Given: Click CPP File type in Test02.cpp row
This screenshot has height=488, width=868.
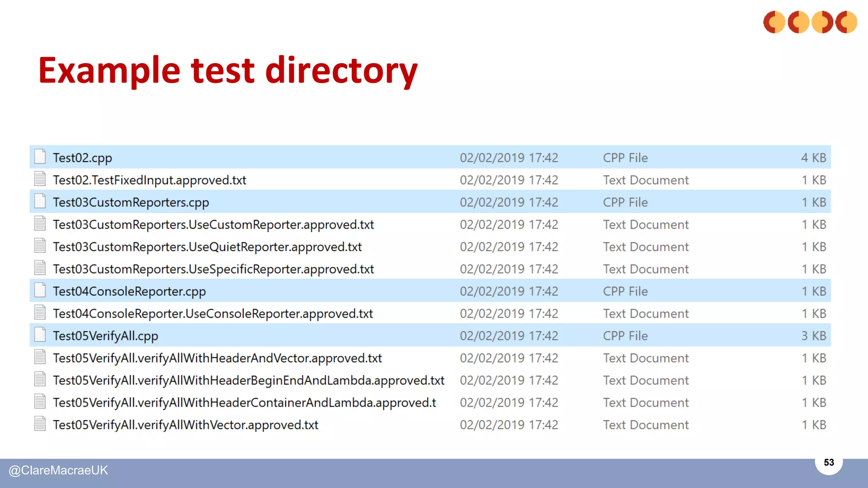Looking at the screenshot, I should coord(626,158).
